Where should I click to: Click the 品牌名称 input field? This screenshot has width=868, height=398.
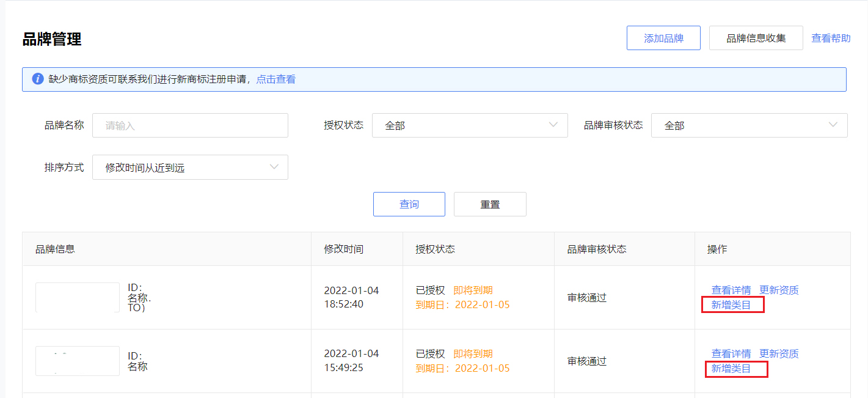[190, 125]
